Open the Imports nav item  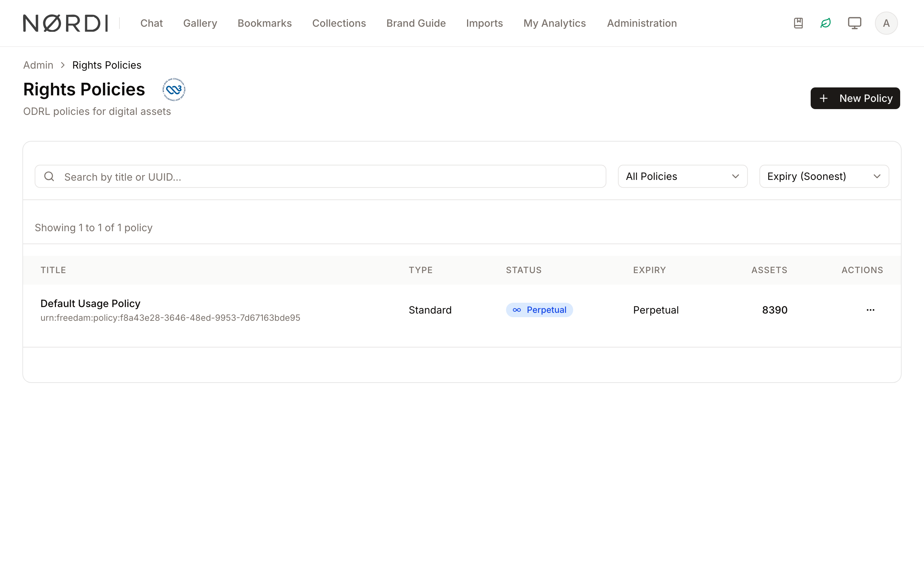(484, 23)
